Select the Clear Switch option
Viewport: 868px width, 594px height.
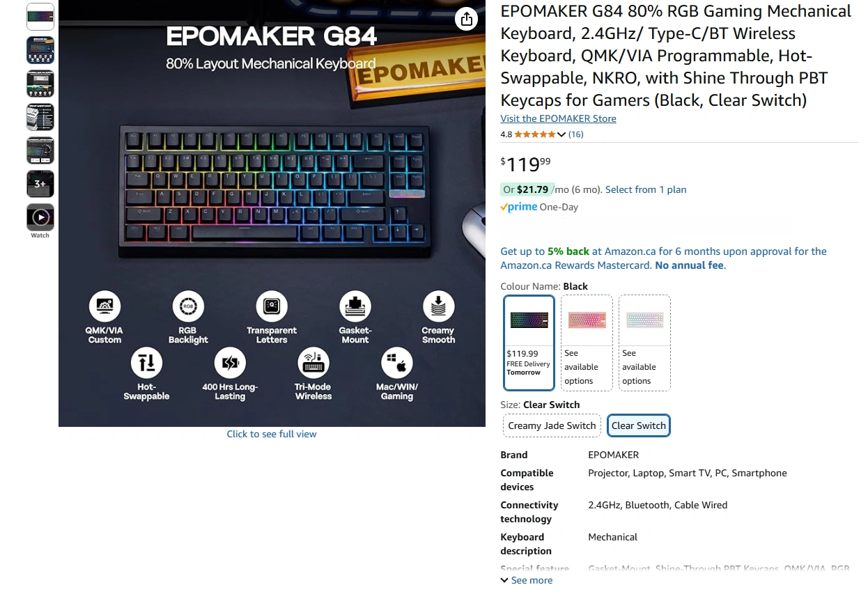[x=639, y=425]
